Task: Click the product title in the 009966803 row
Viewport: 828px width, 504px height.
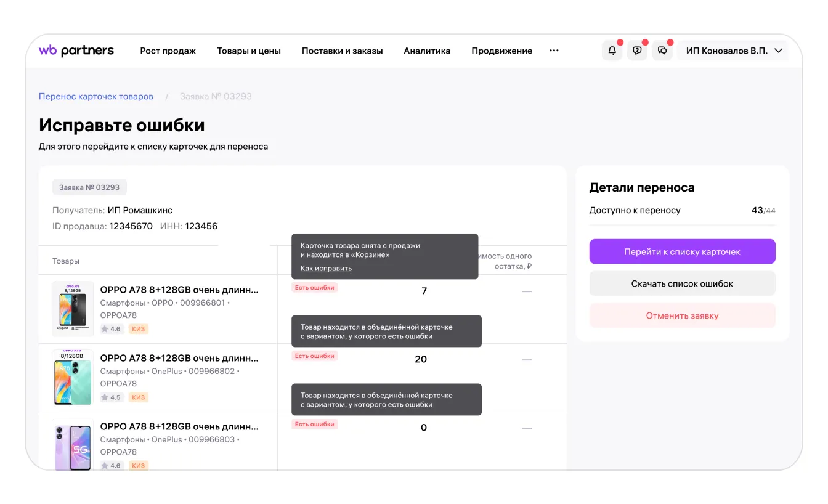Action: click(x=179, y=426)
